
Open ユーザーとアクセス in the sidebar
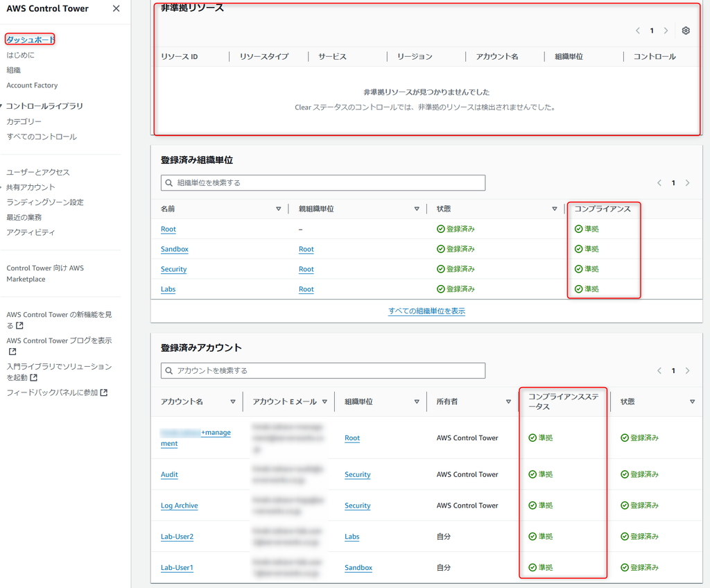pyautogui.click(x=38, y=172)
